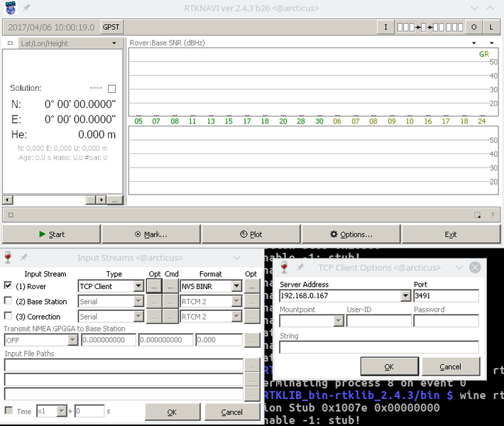Enable the (3) Correction stream checkbox
The width and height of the screenshot is (504, 426).
pyautogui.click(x=8, y=317)
